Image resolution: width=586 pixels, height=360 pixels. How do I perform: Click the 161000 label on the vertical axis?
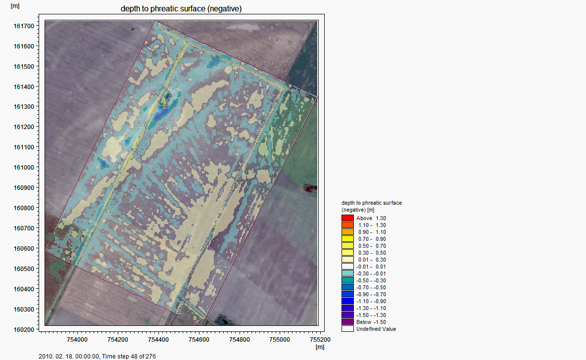(24, 167)
